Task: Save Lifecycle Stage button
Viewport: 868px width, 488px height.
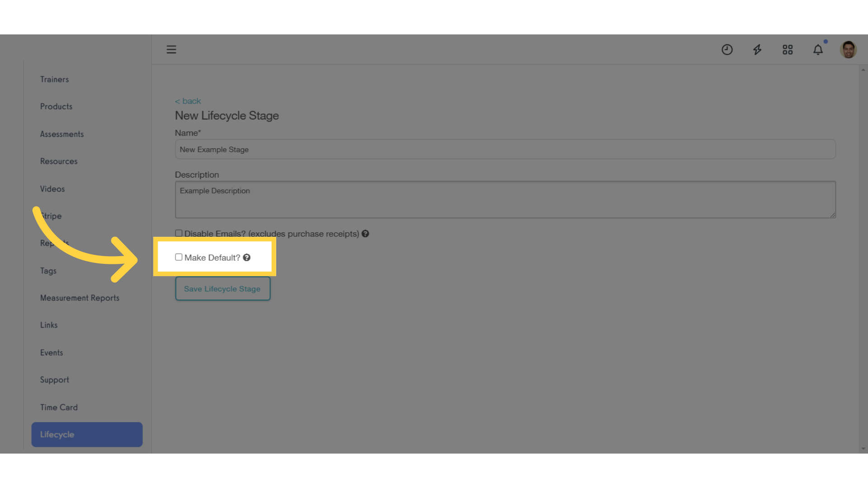Action: (x=222, y=289)
